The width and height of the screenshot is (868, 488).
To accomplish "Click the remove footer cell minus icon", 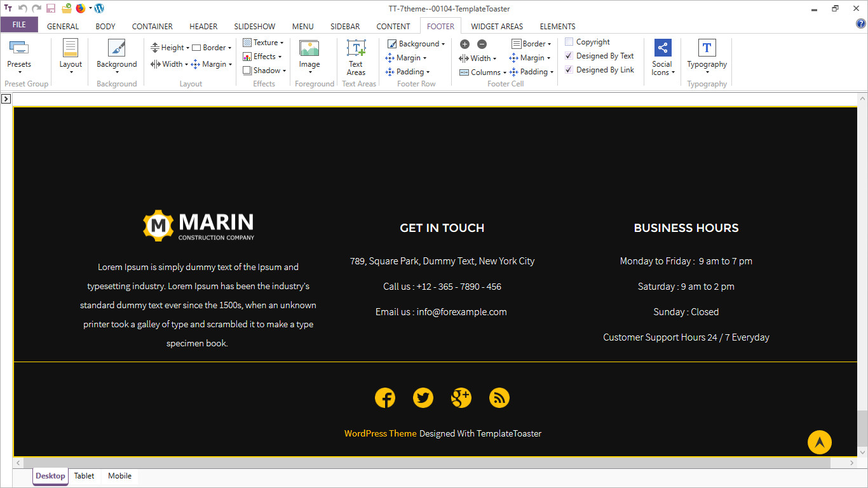I will pyautogui.click(x=482, y=44).
